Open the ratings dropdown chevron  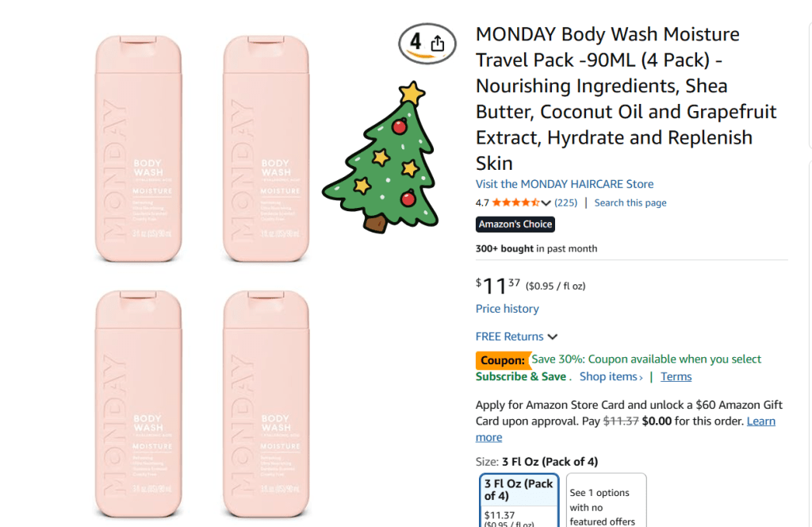pyautogui.click(x=546, y=203)
